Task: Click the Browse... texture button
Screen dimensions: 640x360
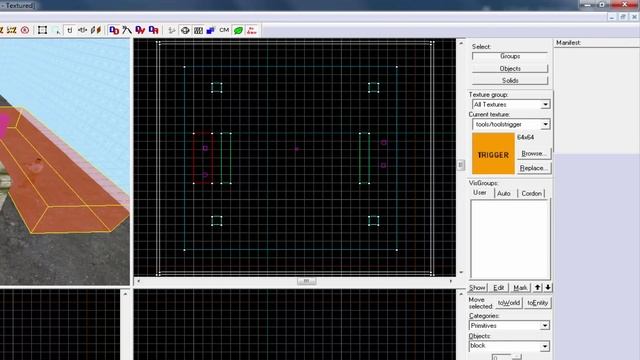Action: (x=533, y=153)
